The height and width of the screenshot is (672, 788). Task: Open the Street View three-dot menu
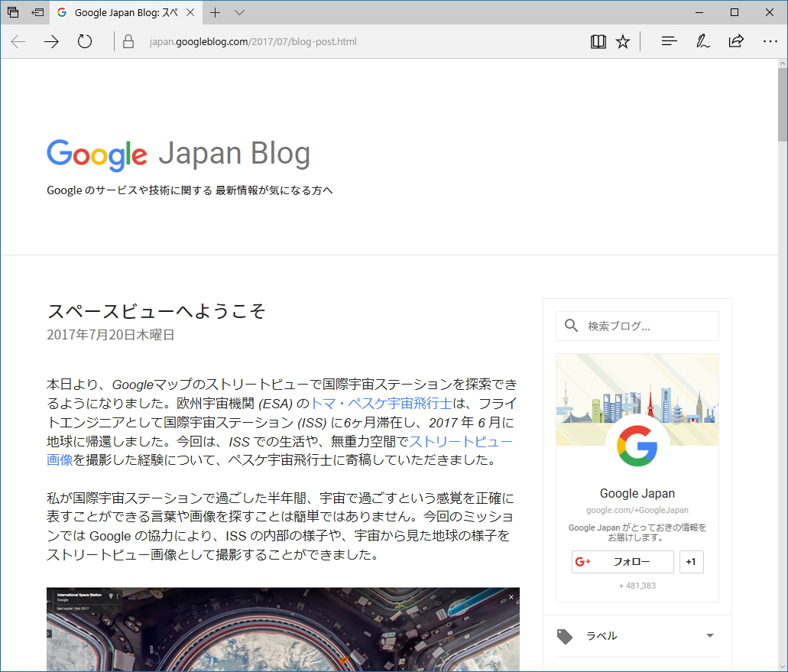117,594
